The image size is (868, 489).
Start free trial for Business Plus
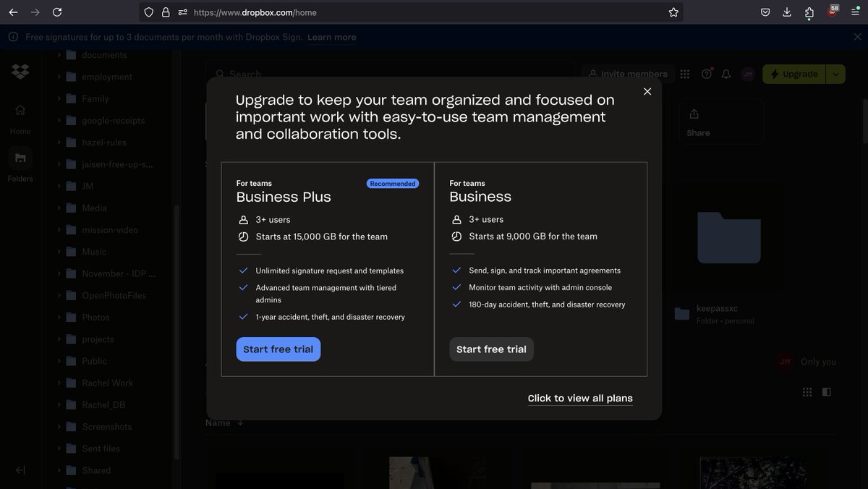pyautogui.click(x=278, y=349)
